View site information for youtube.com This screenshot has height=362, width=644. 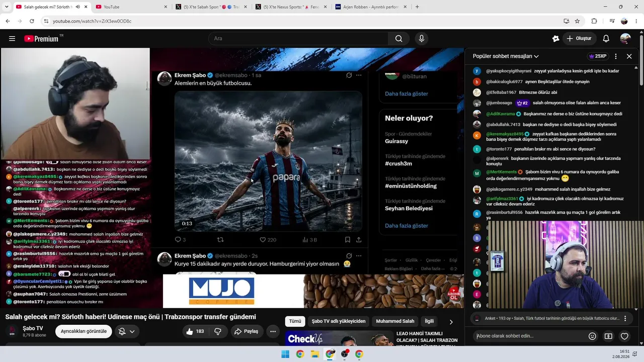(x=46, y=21)
